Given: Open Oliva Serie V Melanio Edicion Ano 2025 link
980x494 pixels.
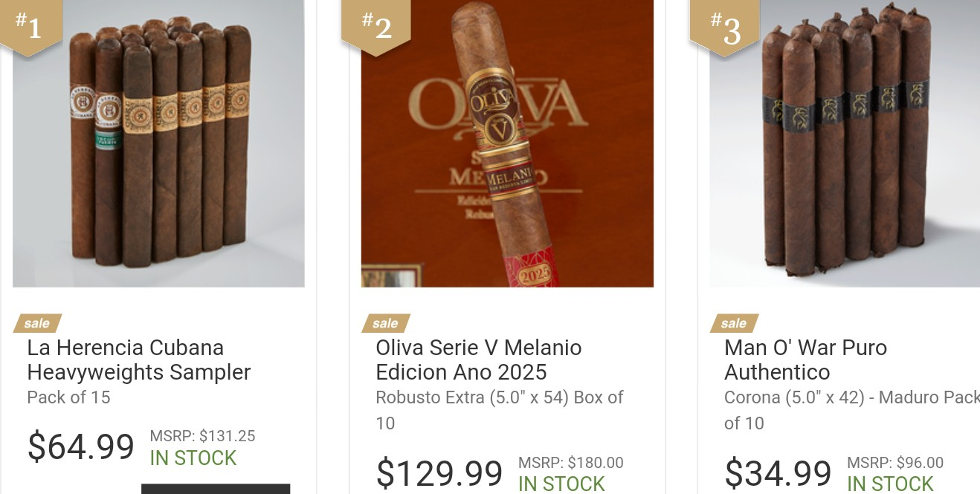Looking at the screenshot, I should pos(479,360).
